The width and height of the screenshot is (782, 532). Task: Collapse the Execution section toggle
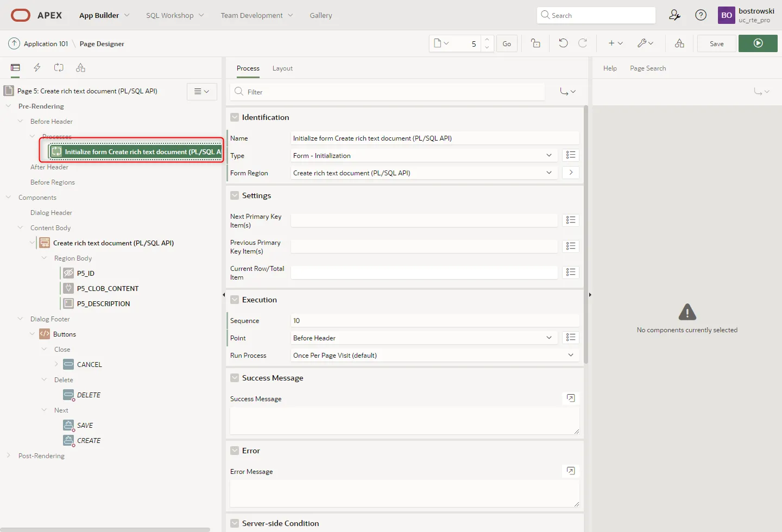[x=235, y=300]
